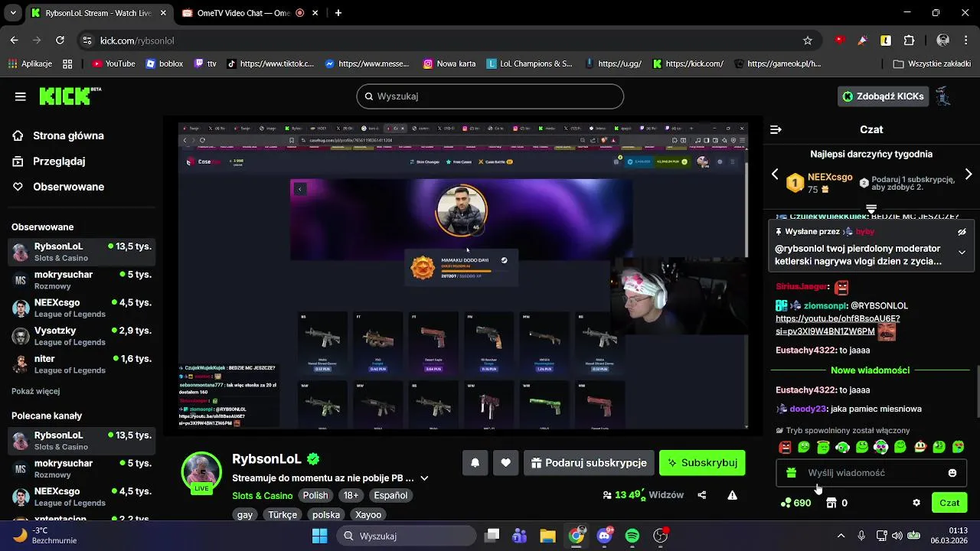This screenshot has width=980, height=551.
Task: Report the stream with warning triangle icon
Action: click(x=732, y=495)
